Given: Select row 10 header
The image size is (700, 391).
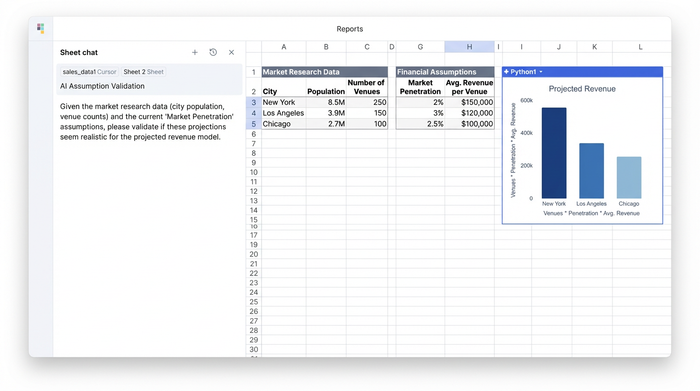Looking at the screenshot, I should [254, 172].
